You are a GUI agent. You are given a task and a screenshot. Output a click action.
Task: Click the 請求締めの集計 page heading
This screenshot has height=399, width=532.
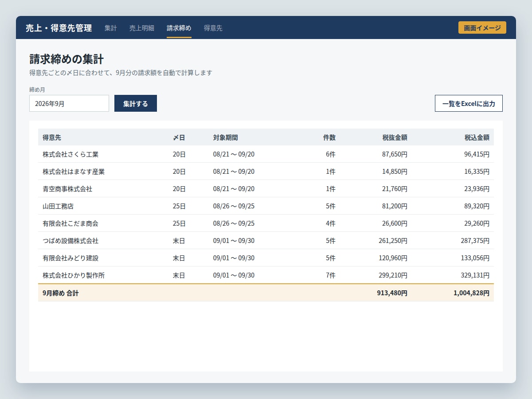[66, 59]
